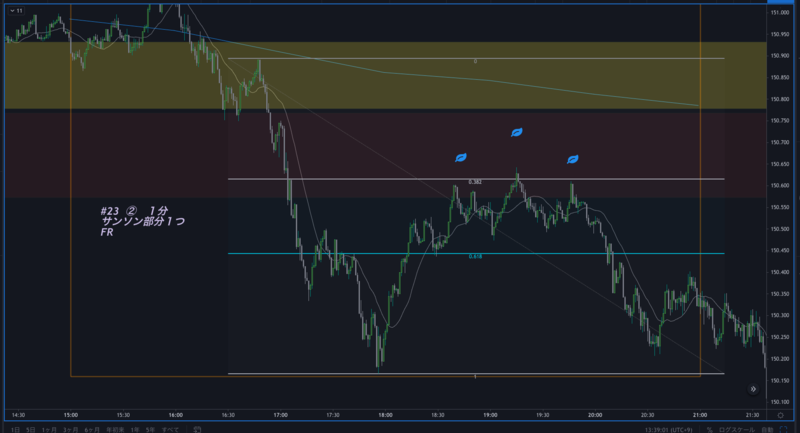Select the 年初来 date range

[x=115, y=429]
